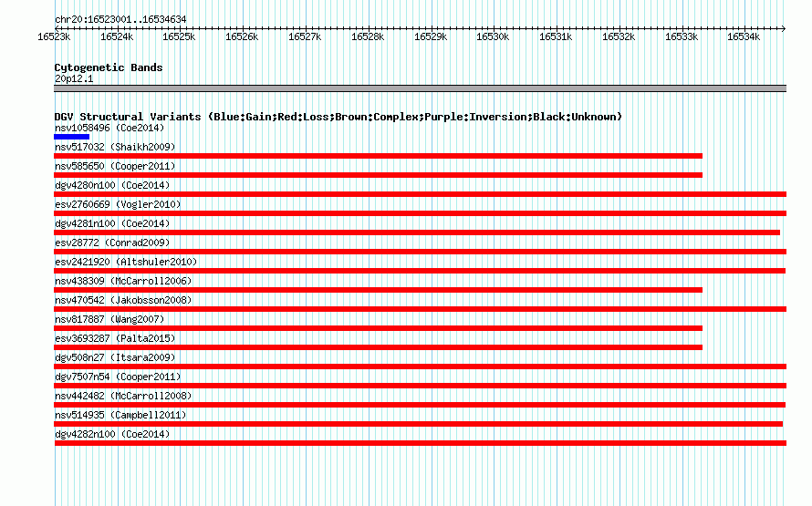The image size is (812, 506).
Task: Open the last dgv4282n100 (Coe2014) variant label
Action: (x=112, y=434)
